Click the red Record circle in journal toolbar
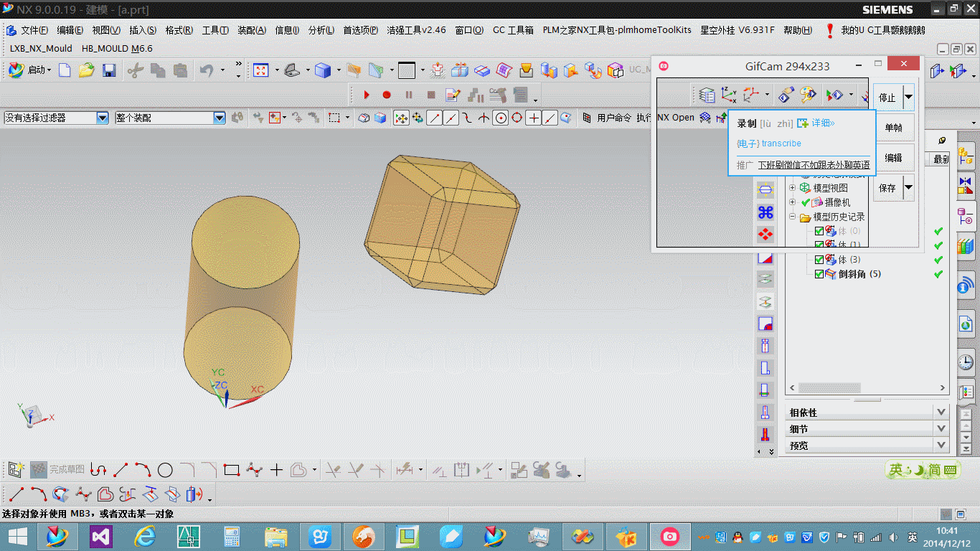980x551 pixels. pyautogui.click(x=387, y=94)
